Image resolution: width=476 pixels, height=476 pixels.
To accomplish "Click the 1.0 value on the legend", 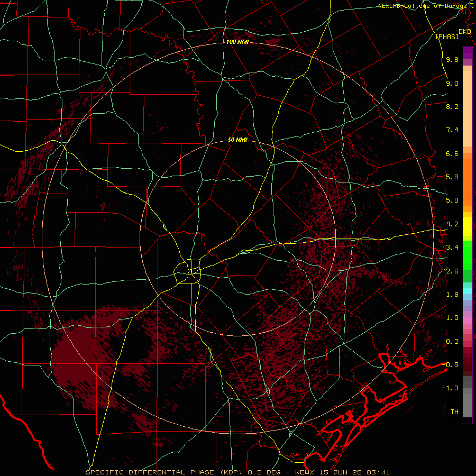I will [x=452, y=318].
